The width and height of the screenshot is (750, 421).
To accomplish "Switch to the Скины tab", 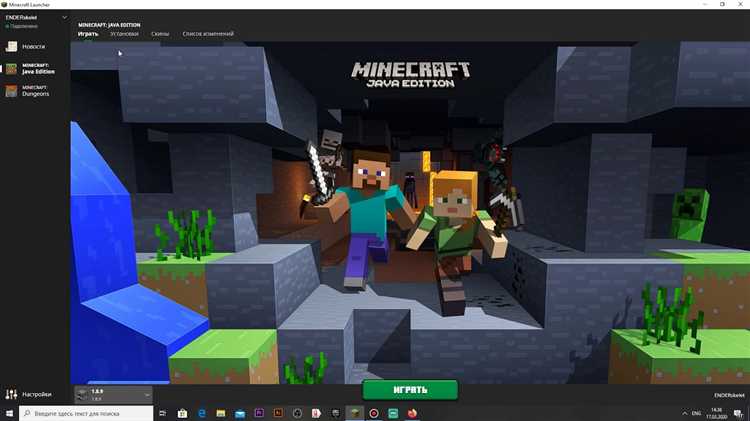I will 160,34.
